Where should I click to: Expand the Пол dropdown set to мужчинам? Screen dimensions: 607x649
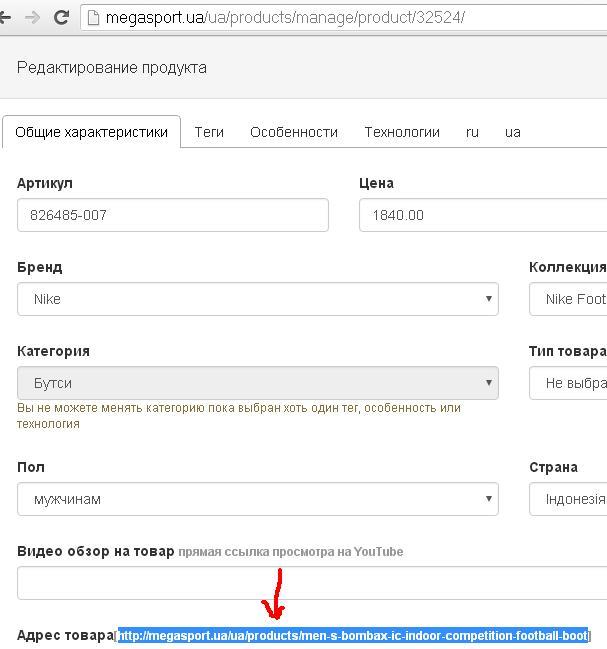pyautogui.click(x=257, y=499)
